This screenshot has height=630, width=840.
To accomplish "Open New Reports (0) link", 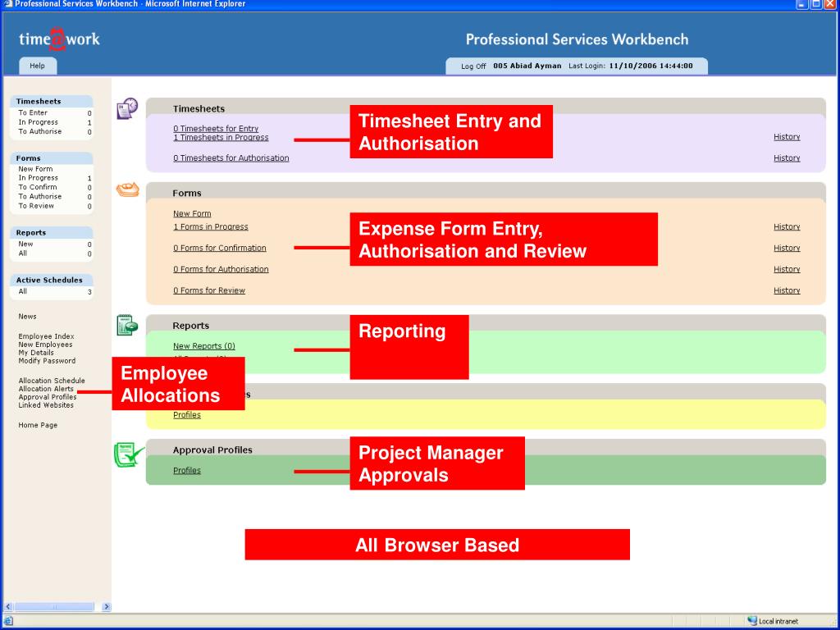I will [x=204, y=346].
